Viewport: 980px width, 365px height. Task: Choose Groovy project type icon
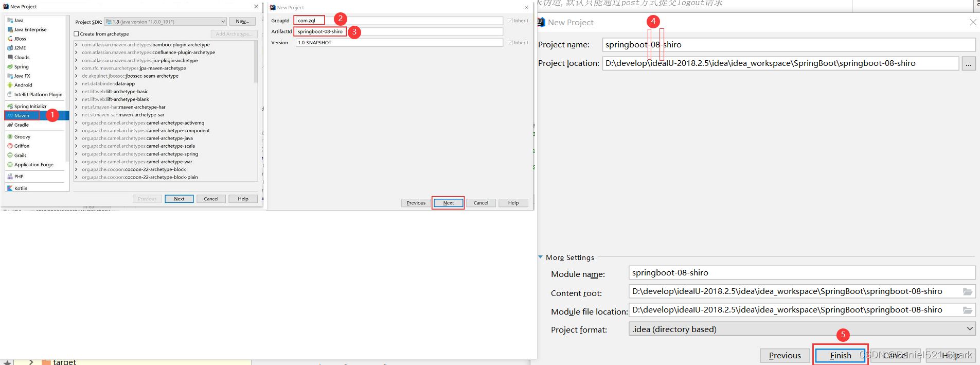click(x=10, y=137)
